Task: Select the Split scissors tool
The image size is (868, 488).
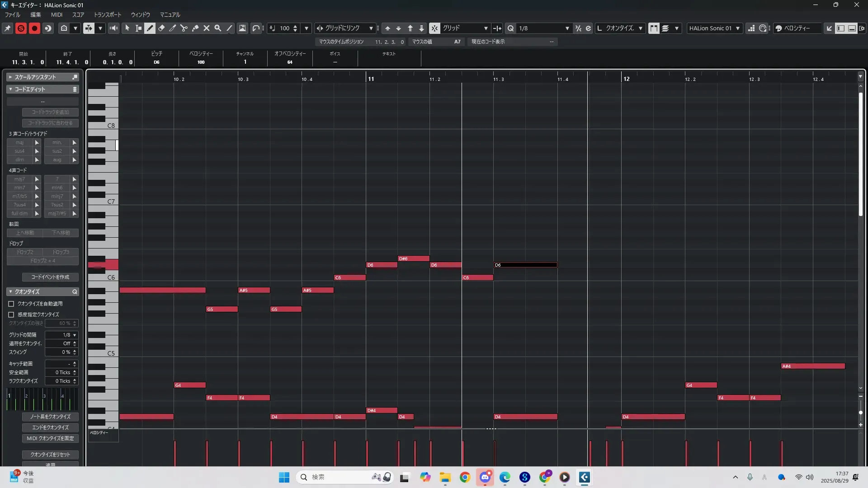Action: coord(184,28)
